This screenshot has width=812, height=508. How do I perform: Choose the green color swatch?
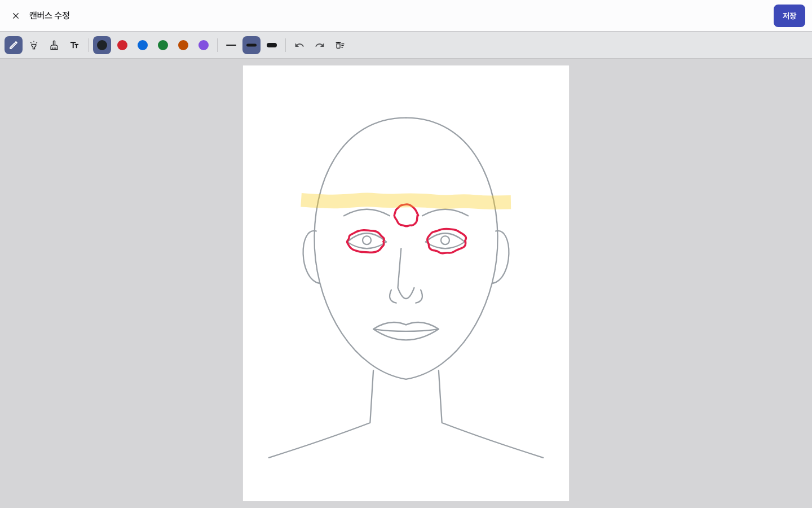(163, 45)
